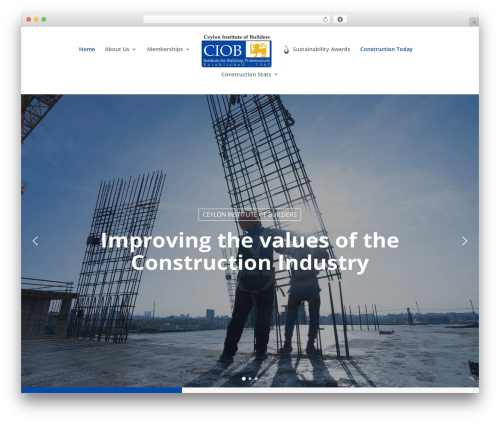Reload page using browser refresh icon
Viewport: 500px width, 423px height.
(x=325, y=20)
